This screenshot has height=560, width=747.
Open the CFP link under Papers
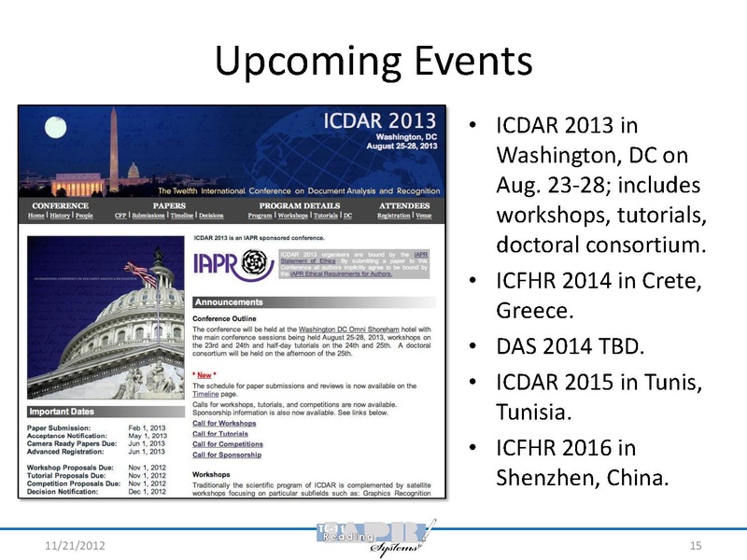tap(120, 216)
